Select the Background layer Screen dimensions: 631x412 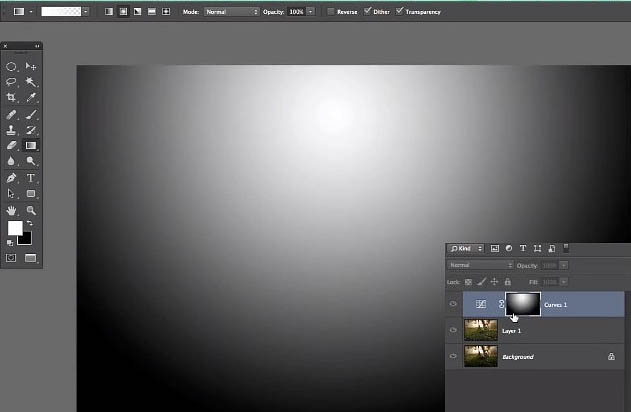(x=544, y=356)
